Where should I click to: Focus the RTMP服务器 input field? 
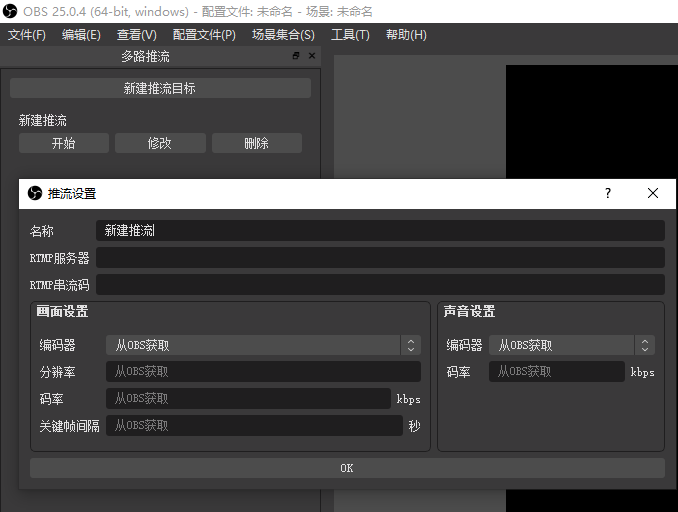coord(380,258)
